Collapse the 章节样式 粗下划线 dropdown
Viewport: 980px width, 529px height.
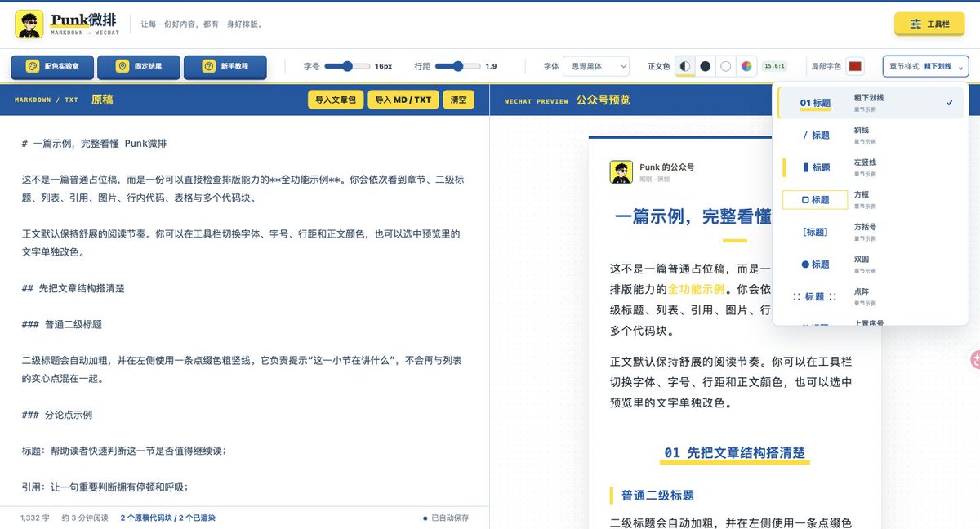pyautogui.click(x=925, y=66)
